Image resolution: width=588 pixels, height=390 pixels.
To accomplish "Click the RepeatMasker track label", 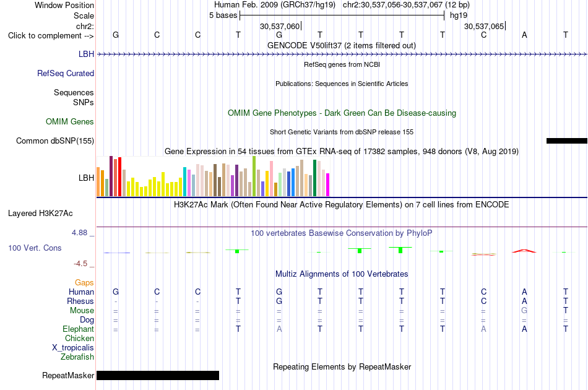I will [68, 375].
